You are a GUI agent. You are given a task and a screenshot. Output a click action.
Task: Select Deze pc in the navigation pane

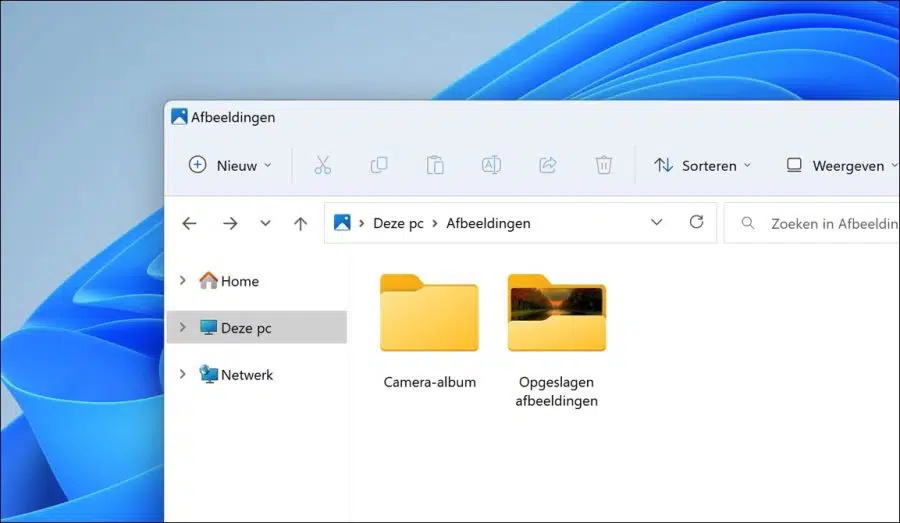tap(257, 327)
